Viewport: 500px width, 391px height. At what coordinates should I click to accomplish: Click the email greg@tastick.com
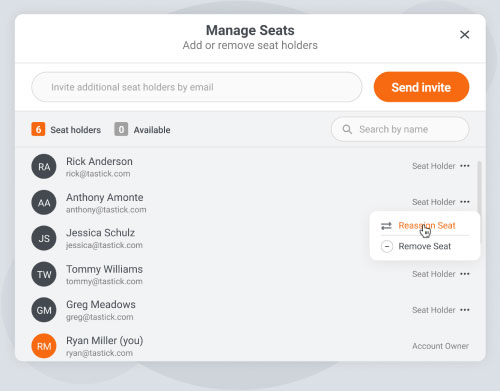tap(100, 317)
